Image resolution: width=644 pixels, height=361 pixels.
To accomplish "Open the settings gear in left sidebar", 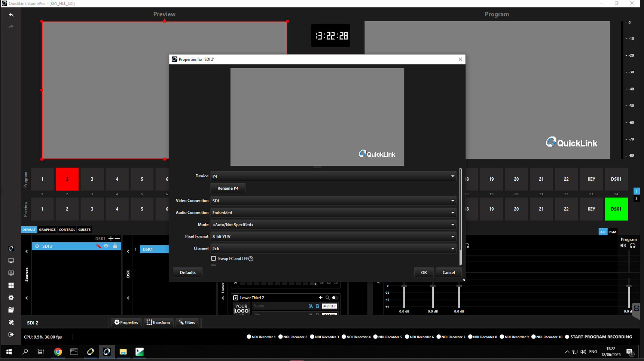I will point(11,298).
